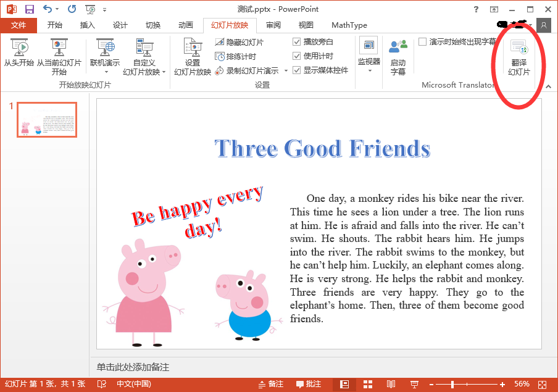Toggle the 播放旁白 checkbox
This screenshot has width=558, height=392.
click(297, 42)
